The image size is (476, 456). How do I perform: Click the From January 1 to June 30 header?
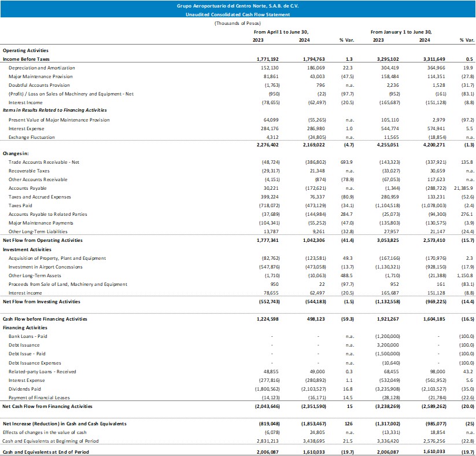(401, 32)
